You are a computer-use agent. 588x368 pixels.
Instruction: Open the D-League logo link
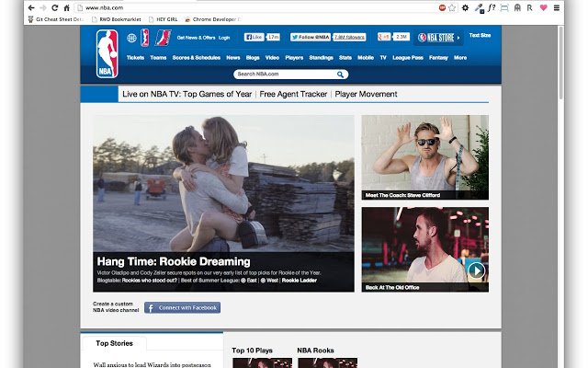point(164,38)
